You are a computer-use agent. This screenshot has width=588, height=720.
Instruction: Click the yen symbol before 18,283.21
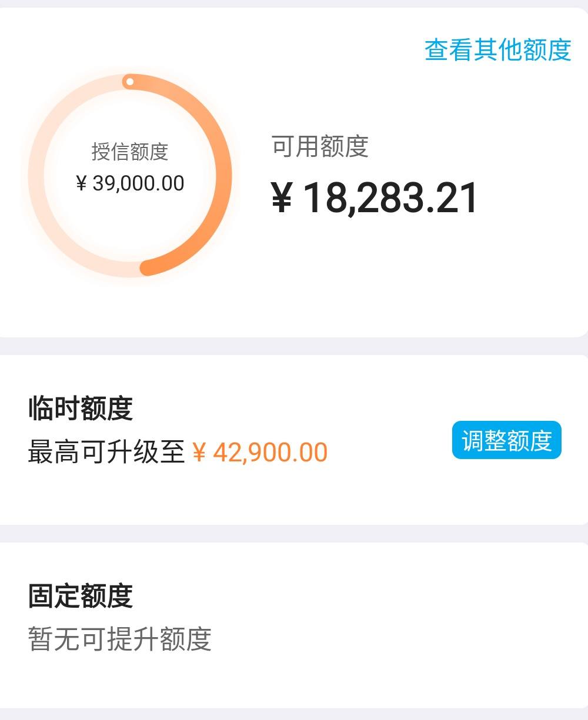click(x=282, y=197)
